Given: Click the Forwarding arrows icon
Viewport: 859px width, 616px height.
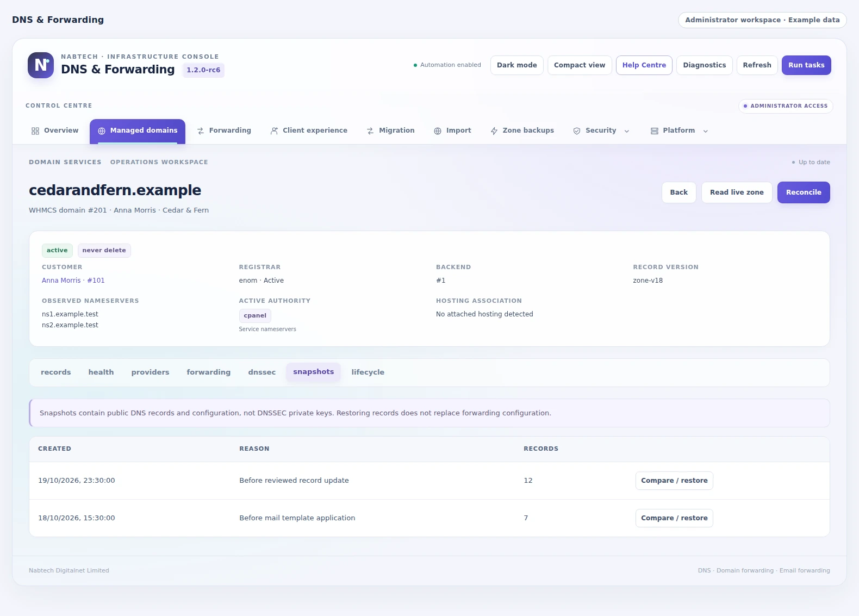Looking at the screenshot, I should (x=201, y=131).
